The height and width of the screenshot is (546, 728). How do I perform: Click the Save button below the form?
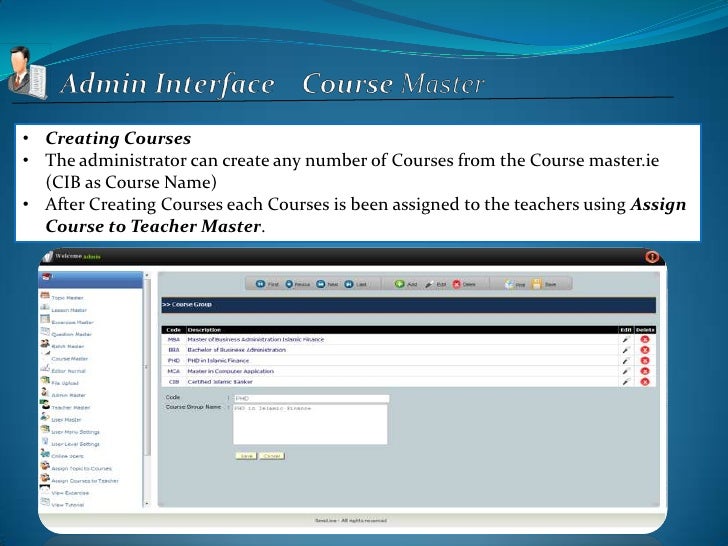(246, 456)
